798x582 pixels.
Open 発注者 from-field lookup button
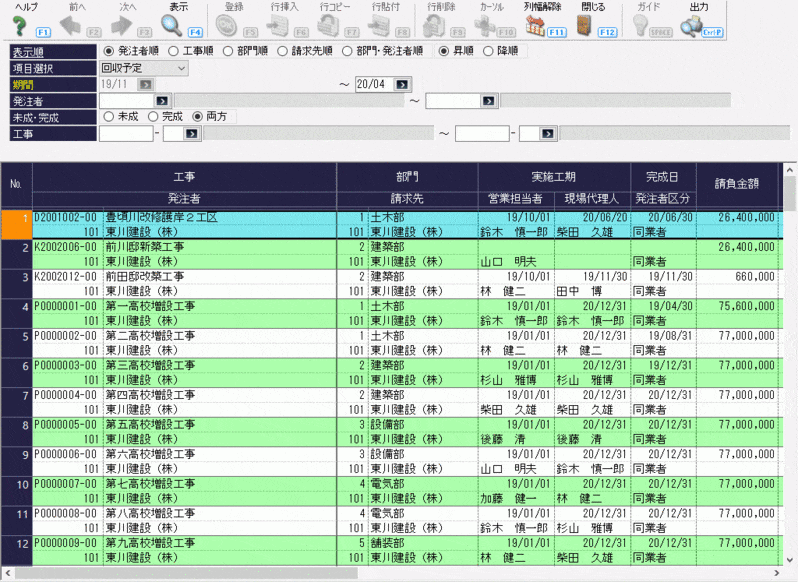(162, 101)
